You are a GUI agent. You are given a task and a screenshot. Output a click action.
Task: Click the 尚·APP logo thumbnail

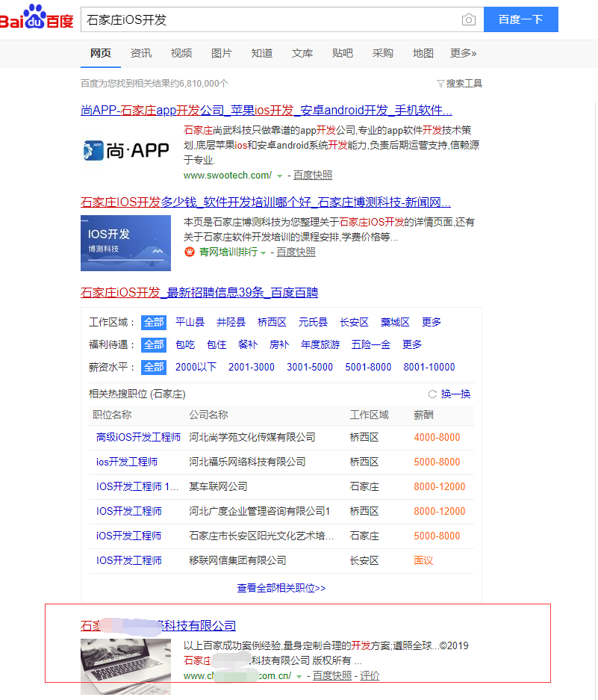[126, 150]
